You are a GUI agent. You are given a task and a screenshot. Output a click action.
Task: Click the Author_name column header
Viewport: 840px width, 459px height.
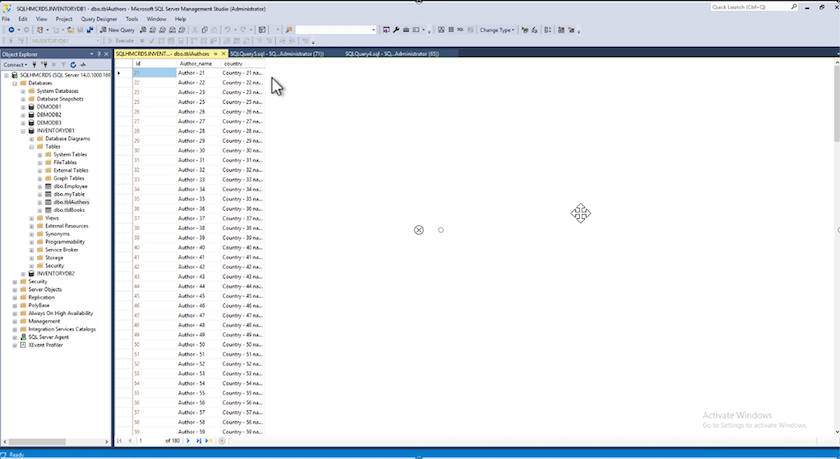pos(199,63)
